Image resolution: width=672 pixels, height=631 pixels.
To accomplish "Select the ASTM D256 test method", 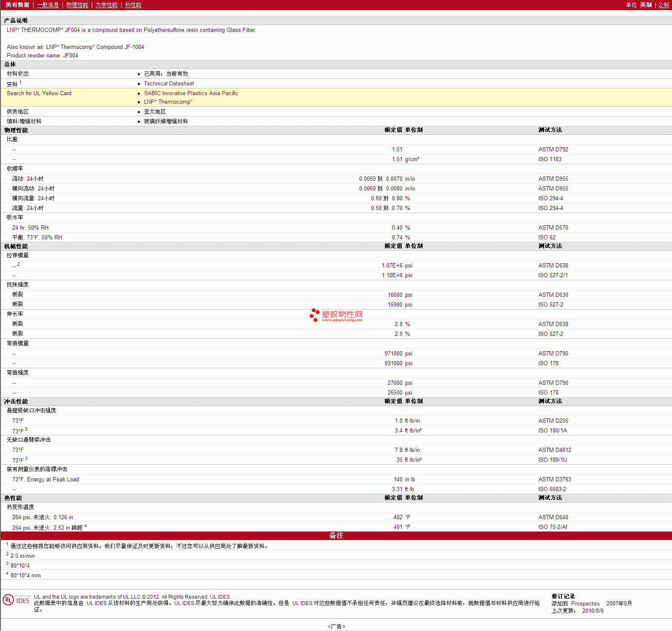I will click(x=553, y=421).
